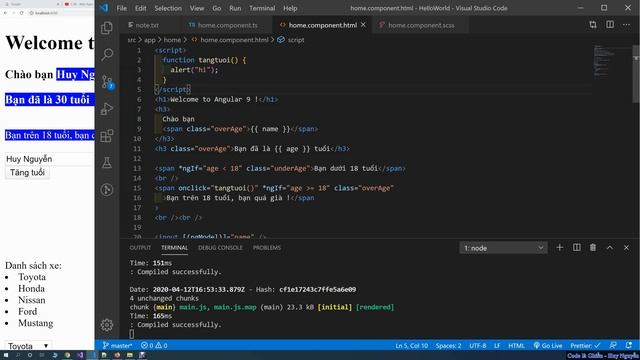Image resolution: width=640 pixels, height=360 pixels.
Task: Switch to the PROBLEMS panel tab
Action: [267, 248]
